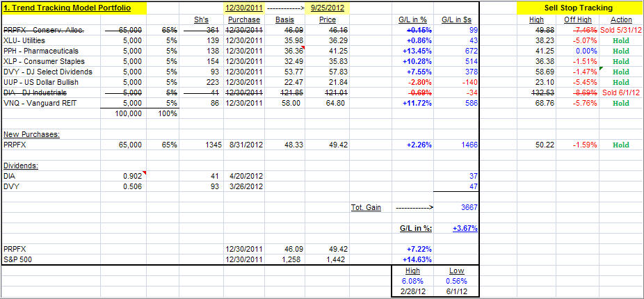
Task: Click the 6/1/12 low date cell
Action: (x=456, y=291)
